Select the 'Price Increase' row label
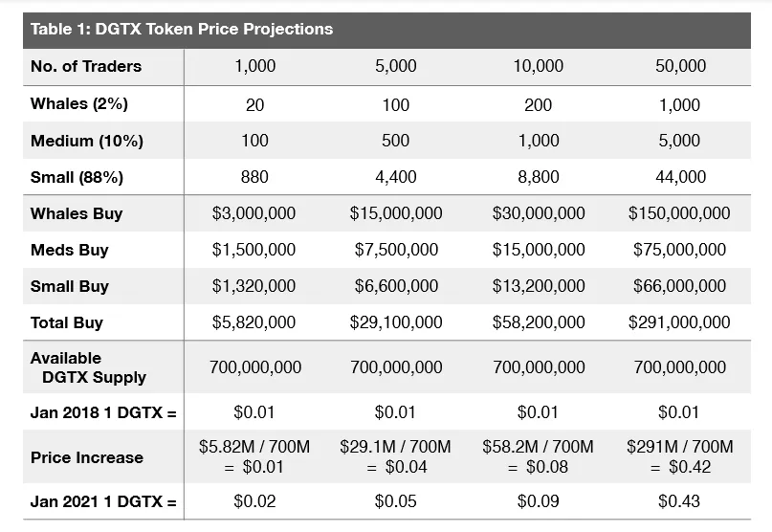This screenshot has width=772, height=532. 87,457
